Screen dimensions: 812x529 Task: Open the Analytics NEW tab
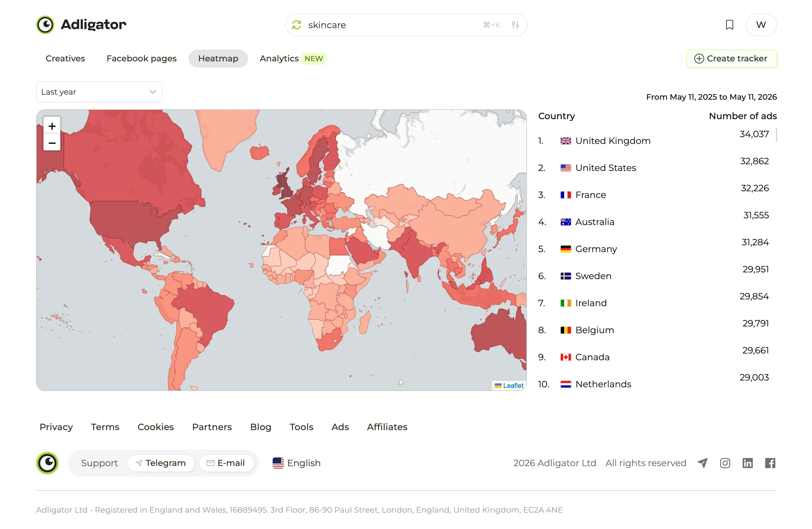click(x=293, y=59)
